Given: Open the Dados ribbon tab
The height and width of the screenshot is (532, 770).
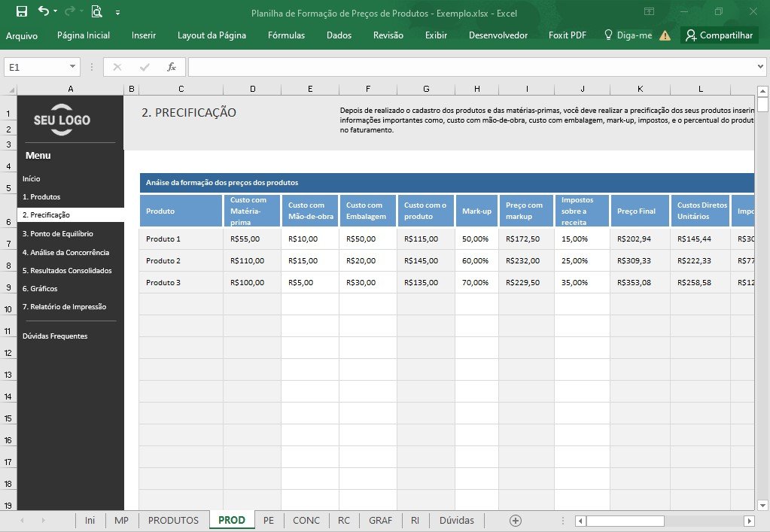Looking at the screenshot, I should [339, 35].
